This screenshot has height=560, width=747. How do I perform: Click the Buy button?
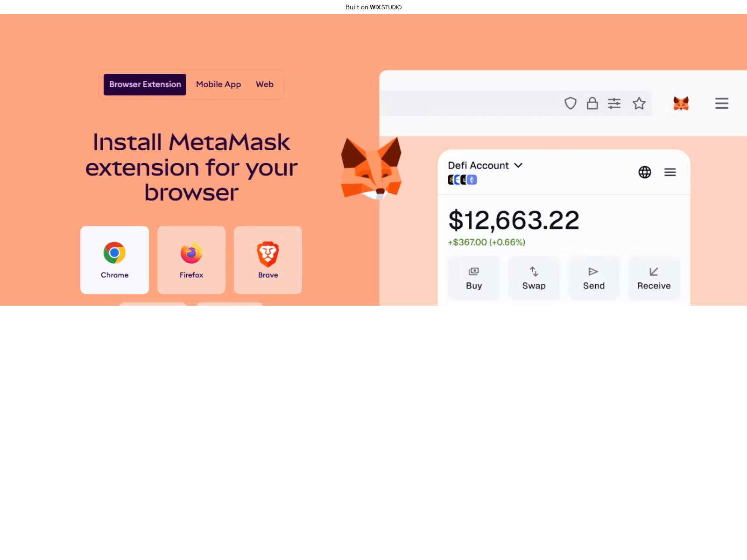pos(474,279)
